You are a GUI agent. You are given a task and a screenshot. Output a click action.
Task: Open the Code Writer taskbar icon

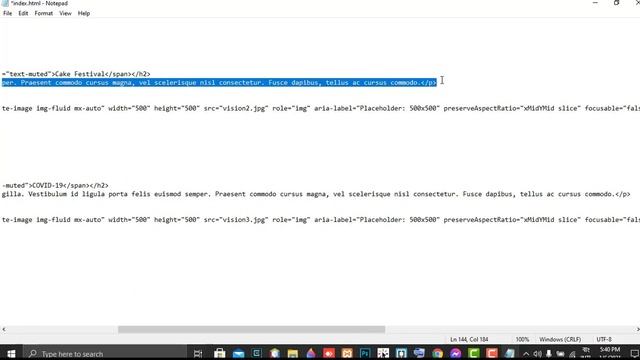point(257,353)
